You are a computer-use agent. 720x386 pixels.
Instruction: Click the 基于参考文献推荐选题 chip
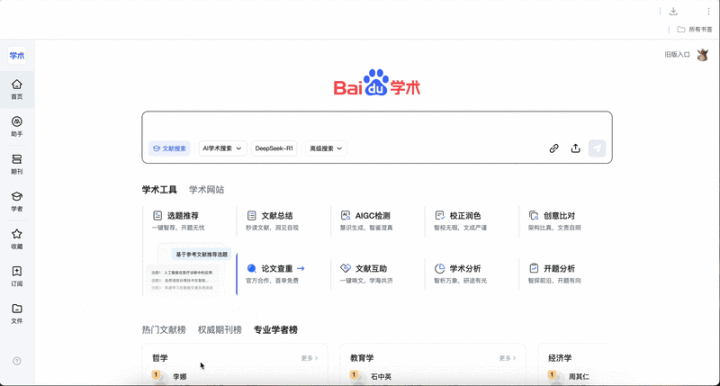click(202, 254)
